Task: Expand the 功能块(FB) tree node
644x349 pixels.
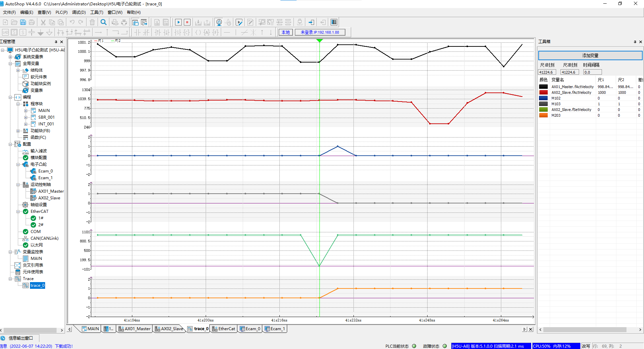Action: click(x=18, y=131)
